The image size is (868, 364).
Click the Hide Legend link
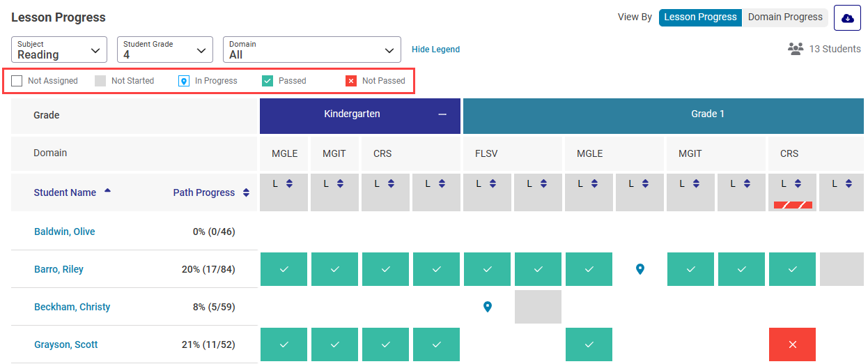[435, 50]
